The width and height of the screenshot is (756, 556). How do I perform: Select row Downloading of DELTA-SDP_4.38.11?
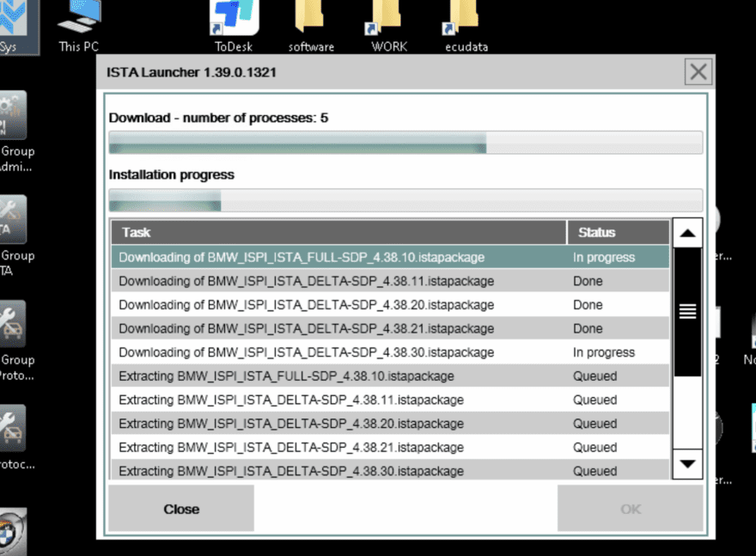click(x=391, y=281)
